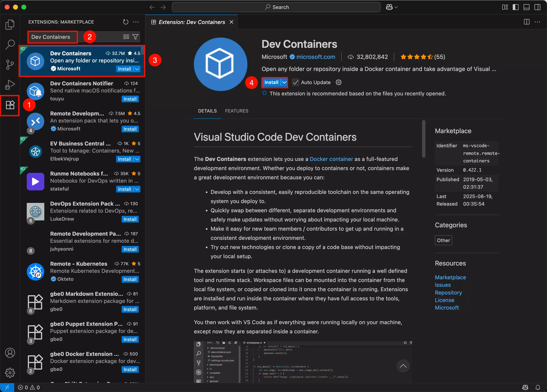Open the simplegrep code screenshot thumbnail
Viewport: 547px width, 392px height.
[303, 362]
